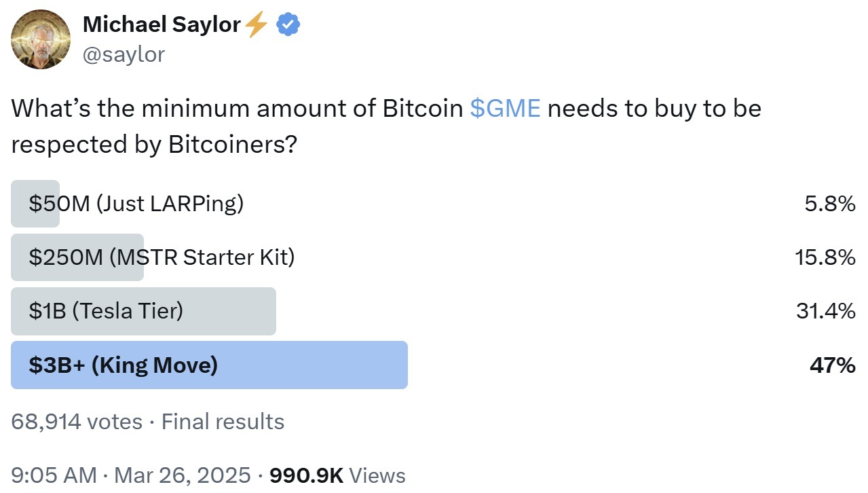The width and height of the screenshot is (868, 493).
Task: Click Michael Saylor's profile avatar
Action: (41, 39)
